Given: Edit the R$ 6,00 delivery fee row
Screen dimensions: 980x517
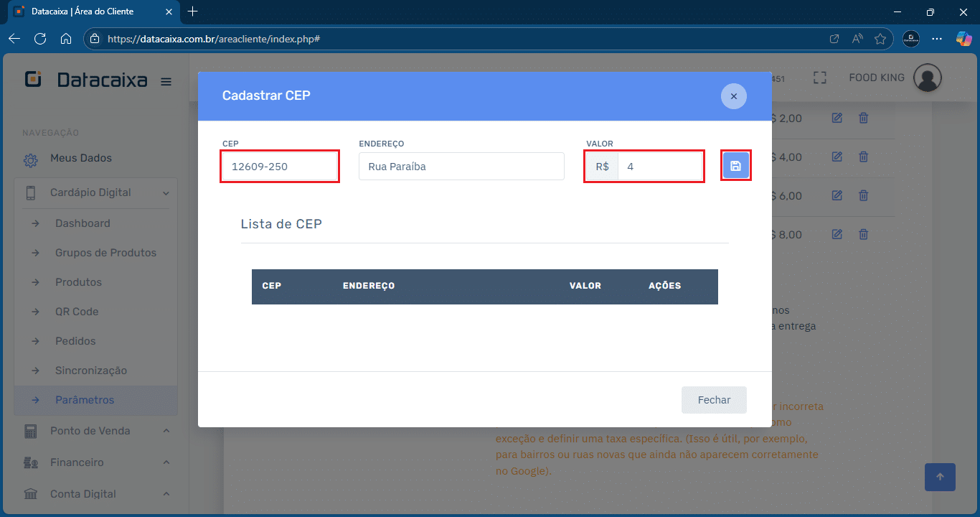Looking at the screenshot, I should [837, 195].
